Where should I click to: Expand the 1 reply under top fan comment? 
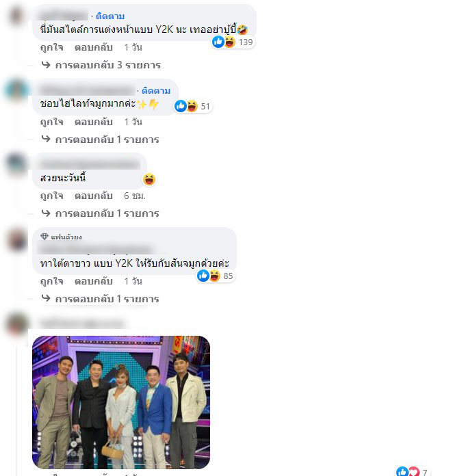pos(100,299)
